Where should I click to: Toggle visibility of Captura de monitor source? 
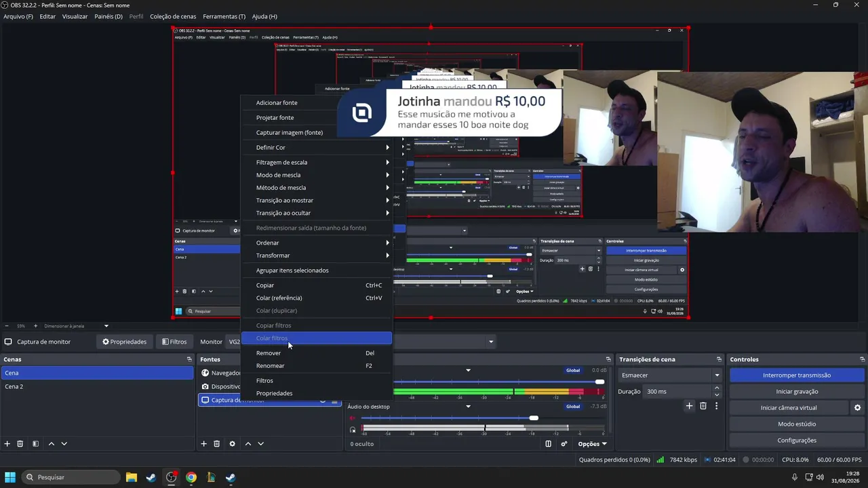point(323,401)
